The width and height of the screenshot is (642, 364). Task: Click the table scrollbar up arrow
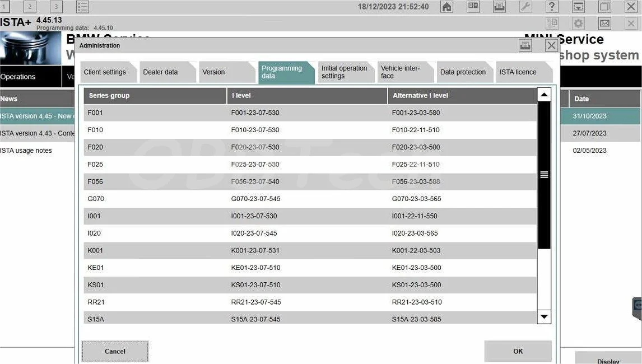pyautogui.click(x=544, y=95)
